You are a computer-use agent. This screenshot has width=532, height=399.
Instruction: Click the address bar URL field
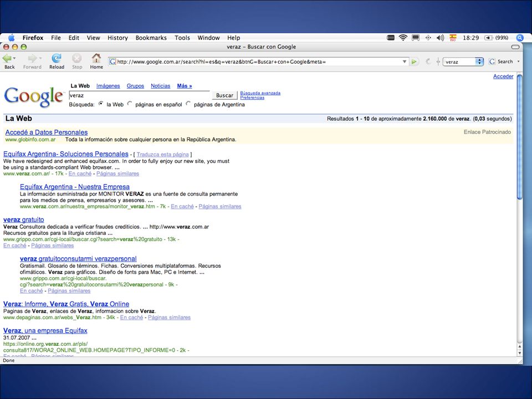[259, 62]
